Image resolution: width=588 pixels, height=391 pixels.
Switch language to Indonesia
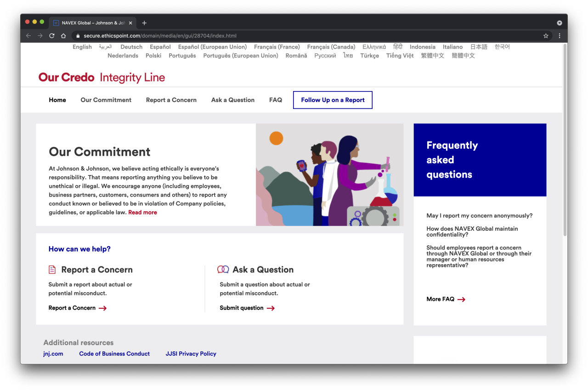click(x=423, y=47)
